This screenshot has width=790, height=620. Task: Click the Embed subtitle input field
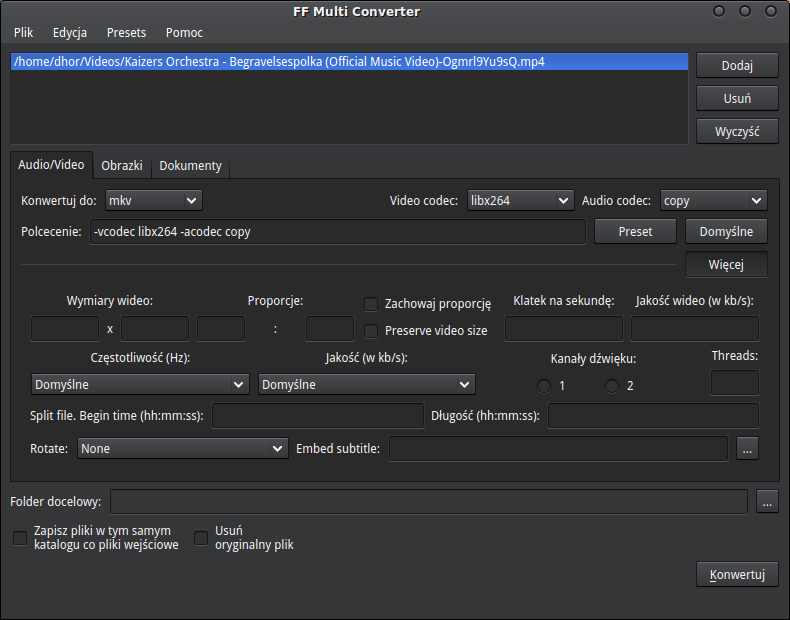tap(558, 448)
